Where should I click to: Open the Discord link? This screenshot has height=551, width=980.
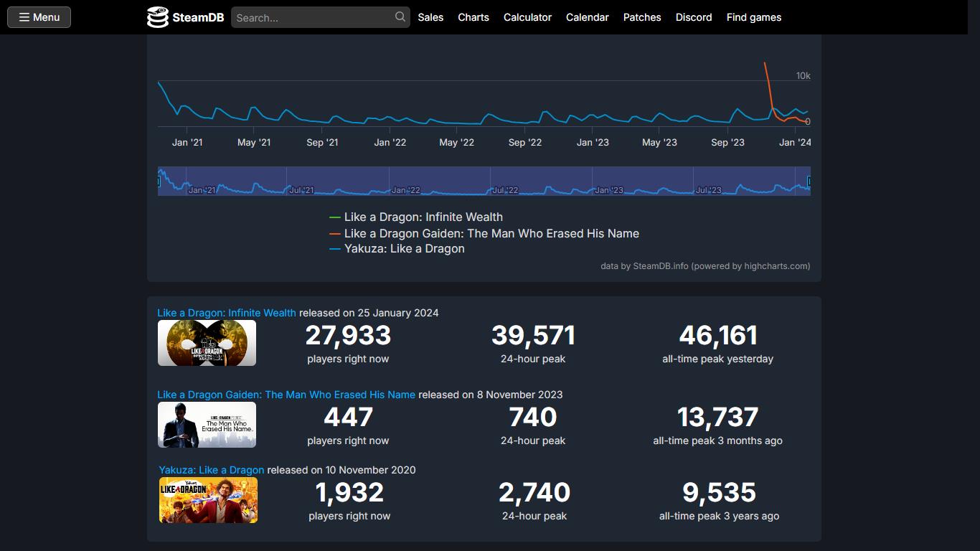pyautogui.click(x=694, y=17)
